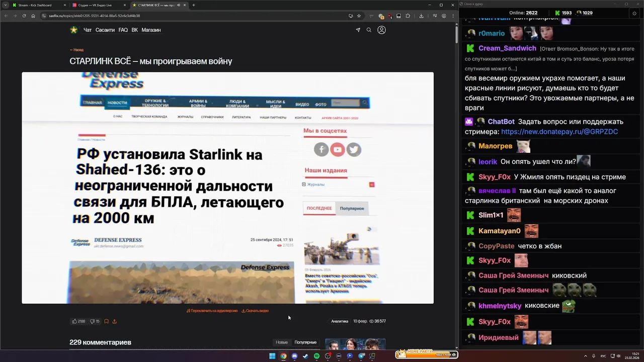The height and width of the screenshot is (362, 644).
Task: Click username Slim1x1 in chat
Action: click(x=491, y=215)
